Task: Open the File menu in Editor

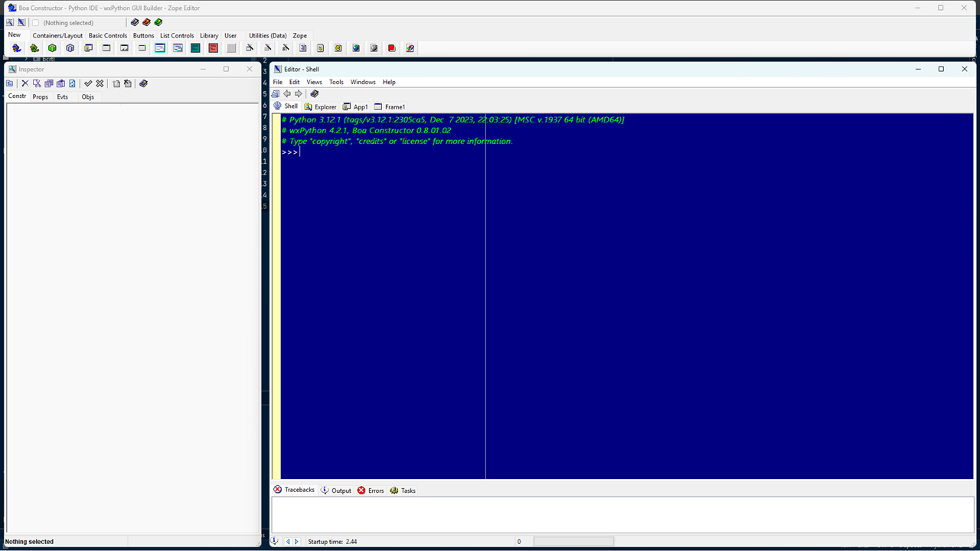Action: coord(278,82)
